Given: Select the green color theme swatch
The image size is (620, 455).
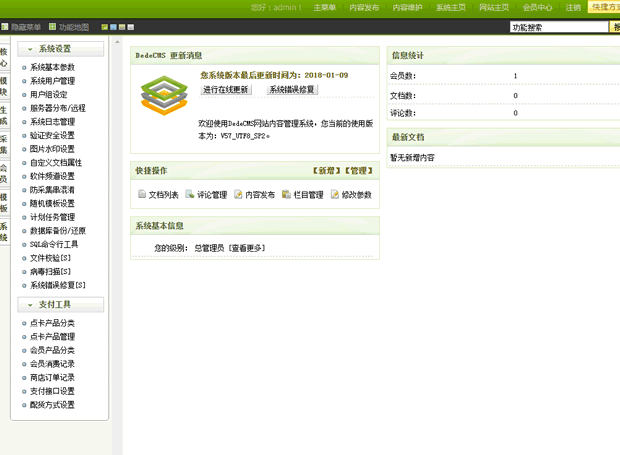Looking at the screenshot, I should (104, 27).
